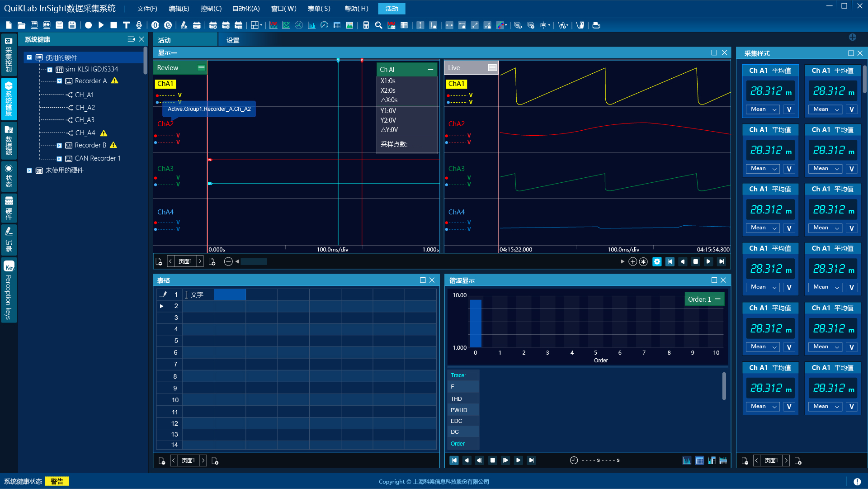Open the 自动化(A) menu
The height and width of the screenshot is (489, 868).
tap(245, 9)
